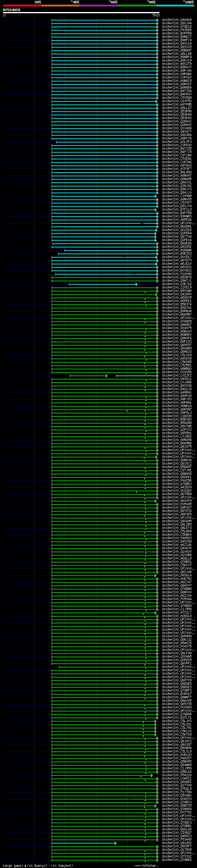Click the =100char. scale legend
Viewport: 197px width, 868px height.
tap(147, 865)
